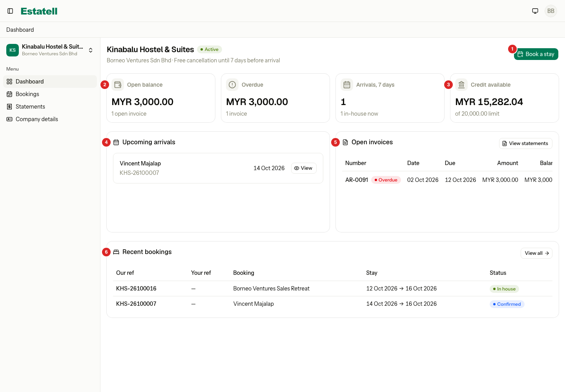Click the Confirmed status badge

(507, 304)
